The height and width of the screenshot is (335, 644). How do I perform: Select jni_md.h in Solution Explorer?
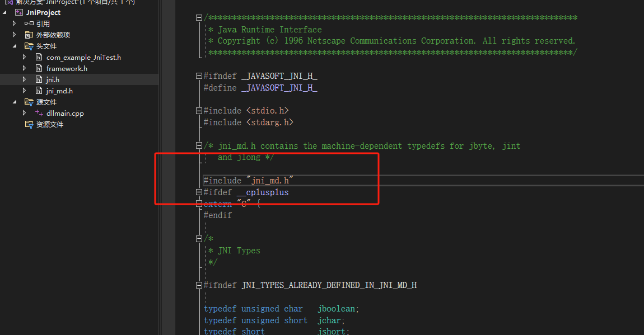click(59, 90)
